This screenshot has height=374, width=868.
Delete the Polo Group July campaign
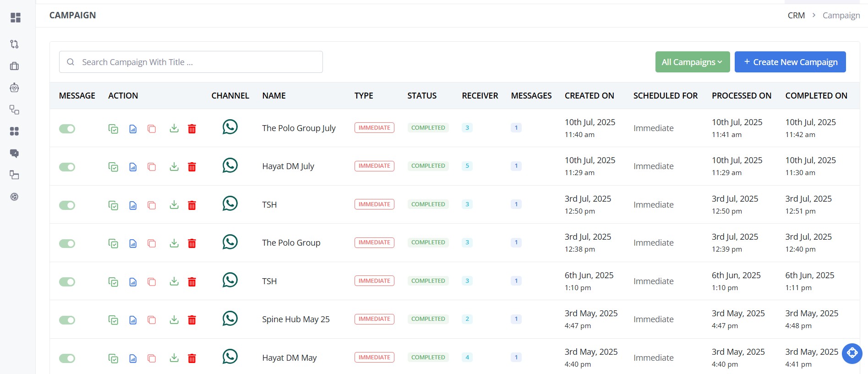tap(192, 129)
